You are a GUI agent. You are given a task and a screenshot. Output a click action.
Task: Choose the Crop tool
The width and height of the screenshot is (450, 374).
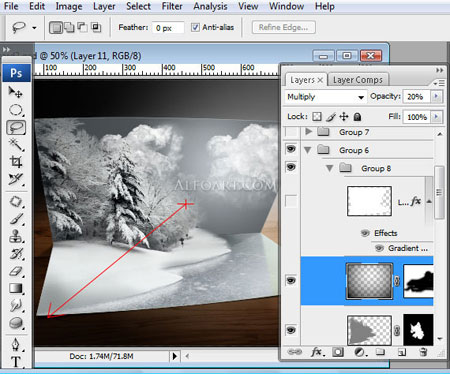(15, 162)
